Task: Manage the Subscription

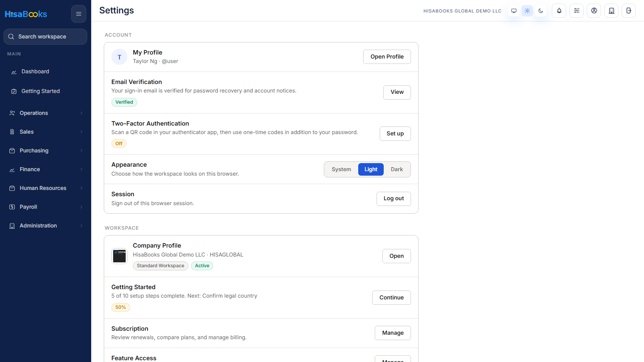Action: (393, 333)
